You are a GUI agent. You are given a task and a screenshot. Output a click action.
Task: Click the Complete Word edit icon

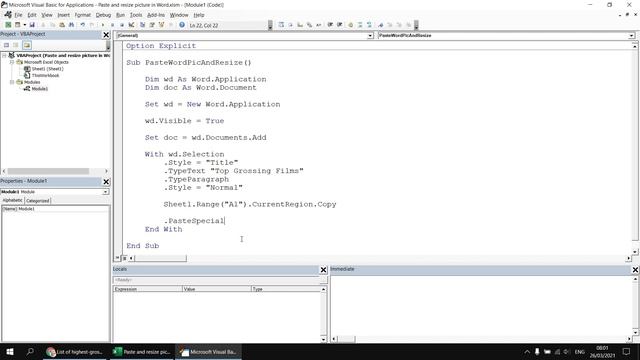(x=319, y=25)
